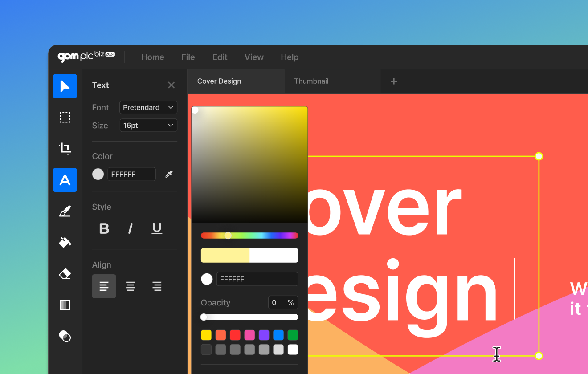Select the arrow Move tool
This screenshot has height=374, width=588.
click(x=65, y=86)
